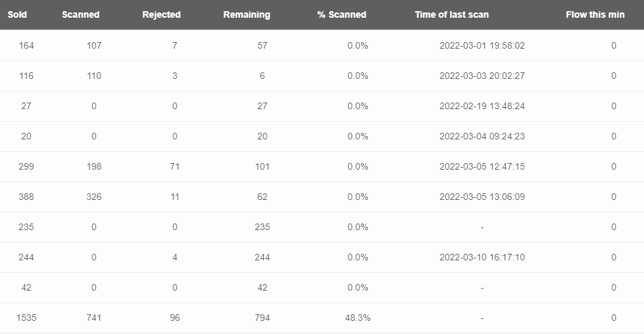Click the 741 scanned total

click(94, 318)
